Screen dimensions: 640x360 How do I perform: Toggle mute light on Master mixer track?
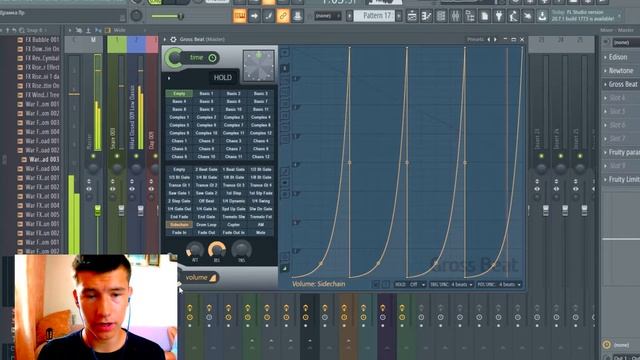[x=93, y=156]
